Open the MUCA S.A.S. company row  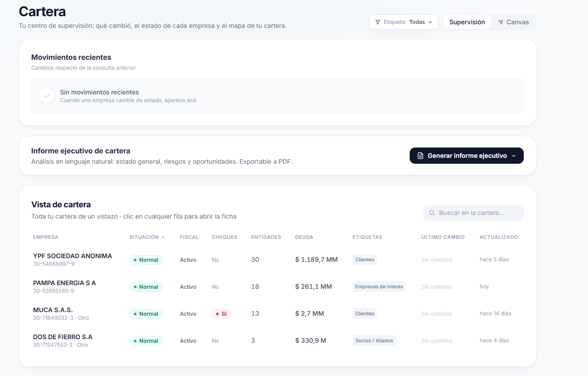[x=278, y=313]
